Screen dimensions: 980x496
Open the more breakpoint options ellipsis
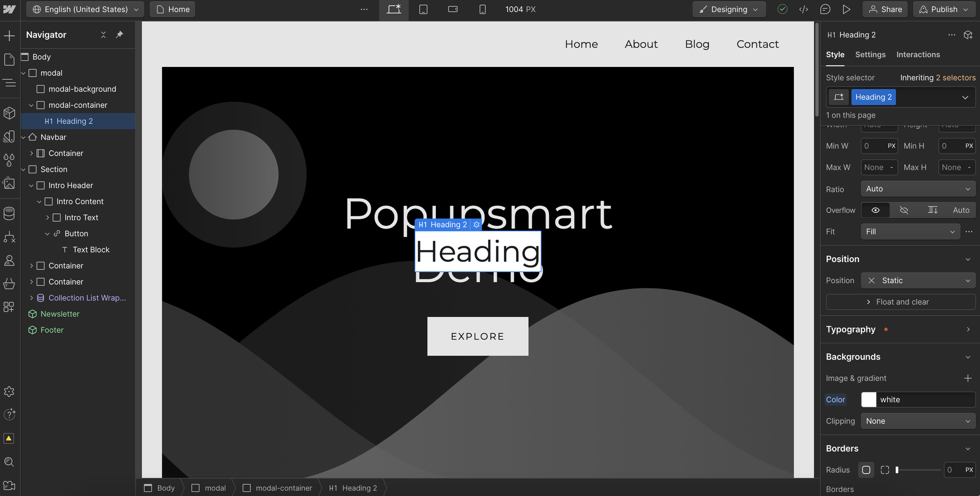pos(364,10)
